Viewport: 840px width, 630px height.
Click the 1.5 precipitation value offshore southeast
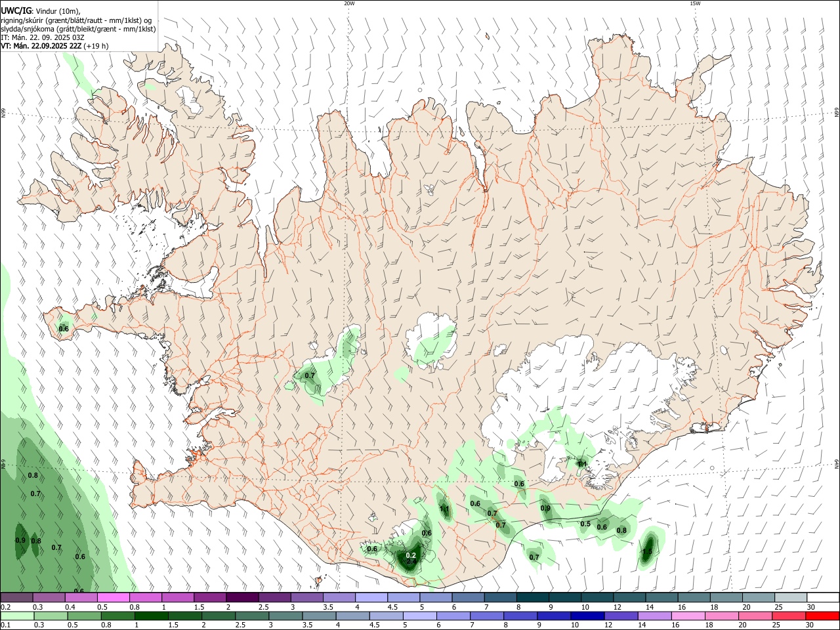[x=648, y=551]
